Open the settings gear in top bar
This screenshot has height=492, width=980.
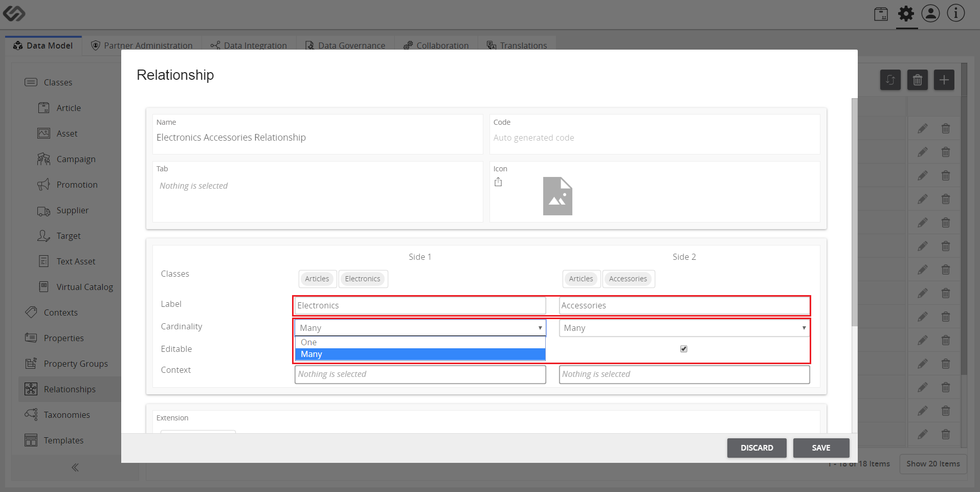point(906,13)
